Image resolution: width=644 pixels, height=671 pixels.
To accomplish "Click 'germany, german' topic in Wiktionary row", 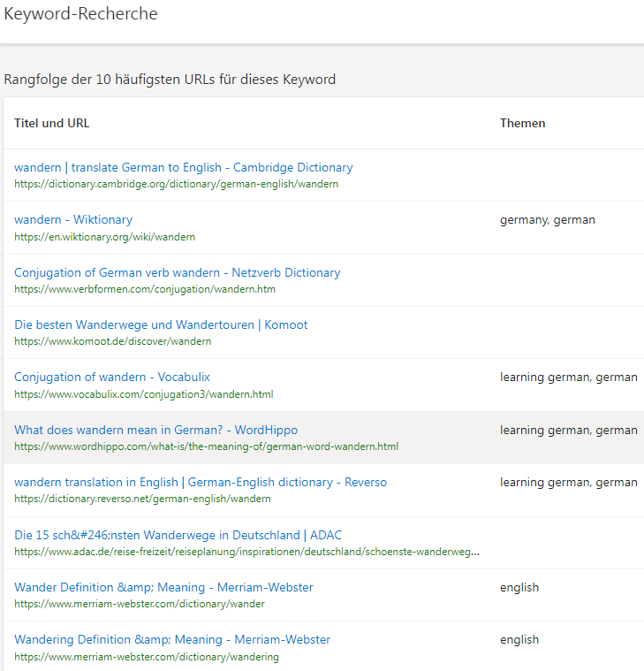I will 547,219.
